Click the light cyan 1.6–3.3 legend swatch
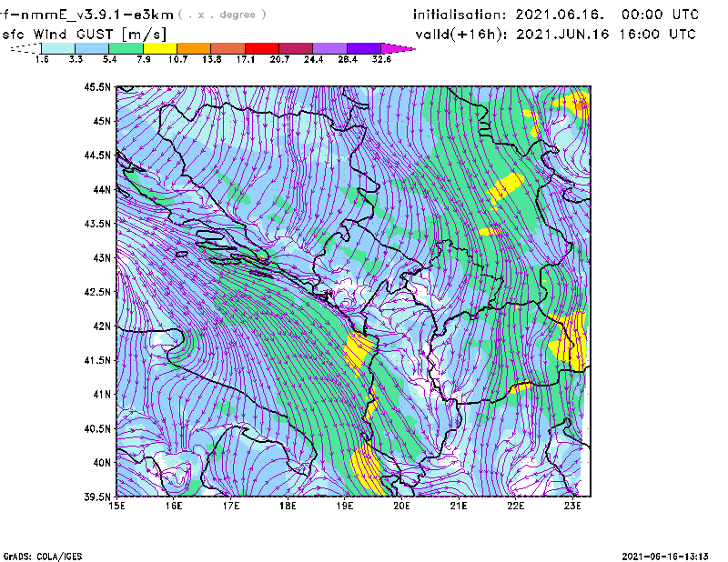This screenshot has width=728, height=562. click(x=58, y=48)
